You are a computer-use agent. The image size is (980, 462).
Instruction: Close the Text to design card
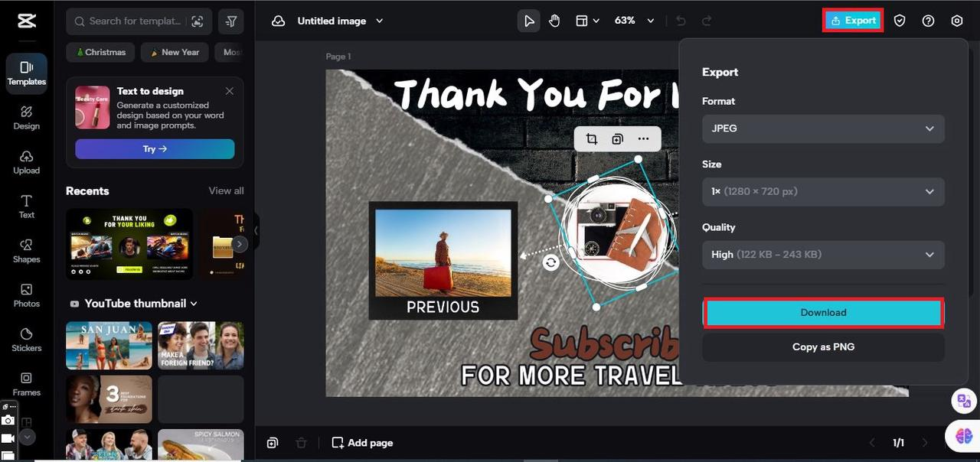pos(230,91)
